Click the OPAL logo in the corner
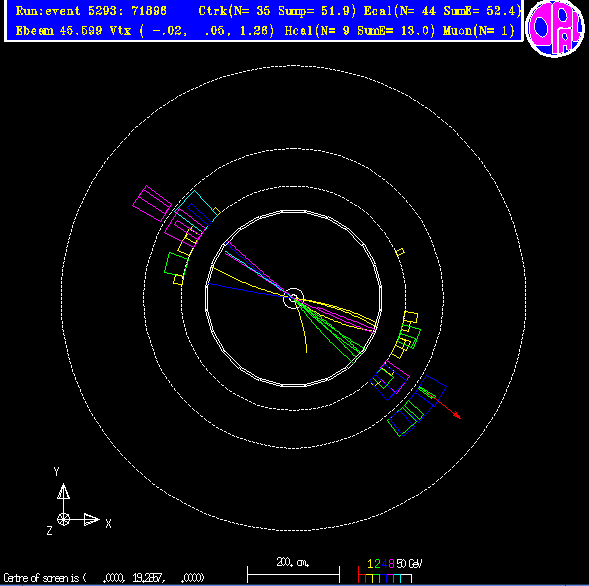This screenshot has width=589, height=586. [555, 29]
